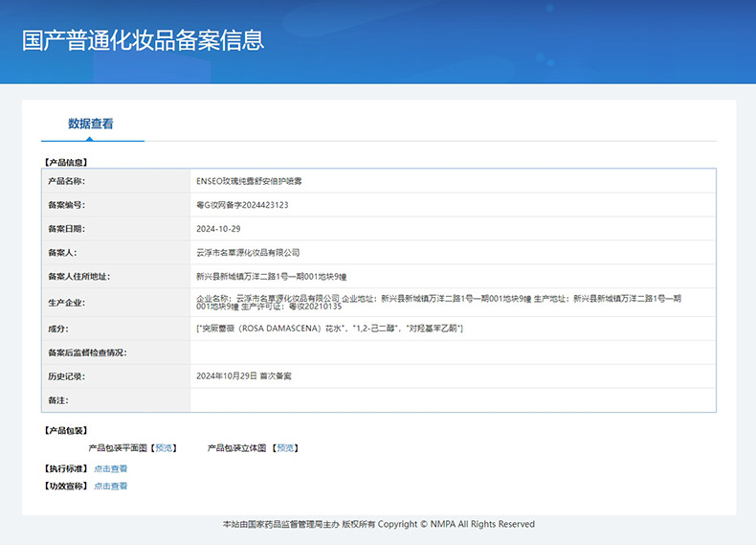Click the 备案后监督检查情况 label
Image resolution: width=756 pixels, height=545 pixels.
pos(87,352)
